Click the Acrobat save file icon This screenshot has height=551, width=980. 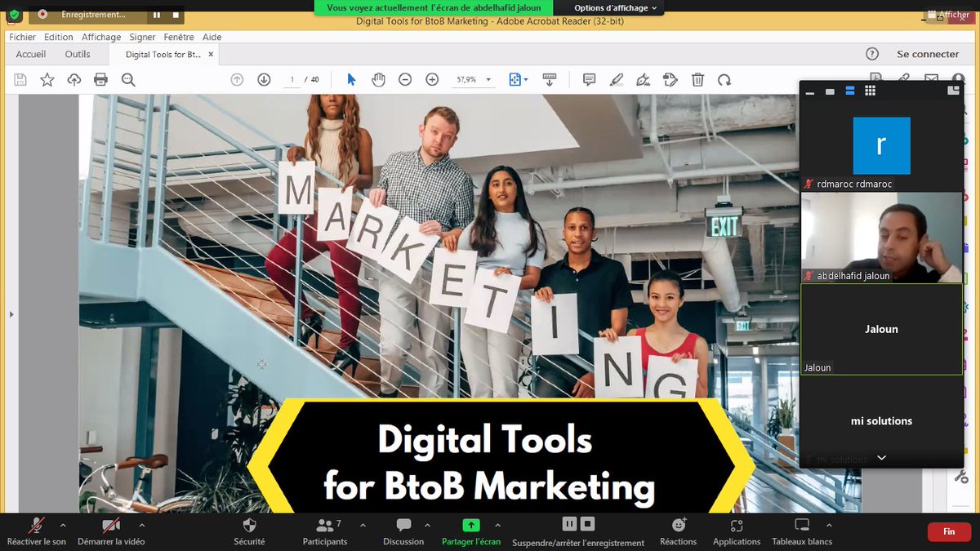pyautogui.click(x=20, y=79)
